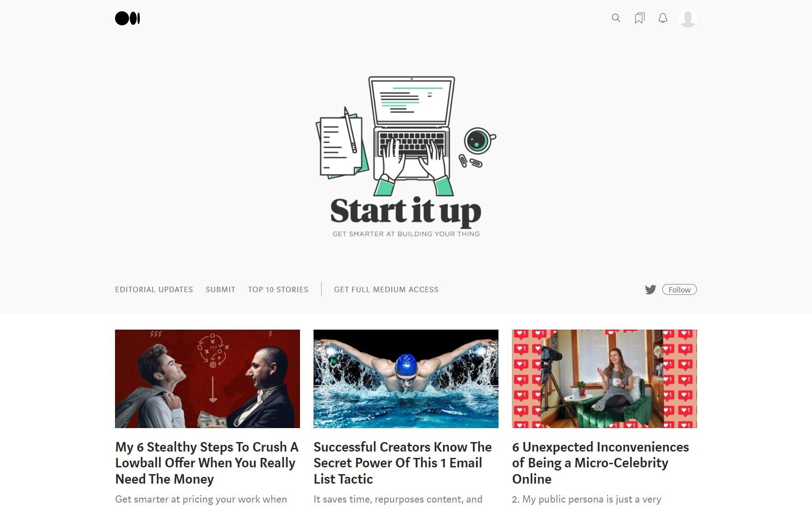812x508 pixels.
Task: Click the 'Get smarter at pricing' subtitle
Action: pos(201,499)
